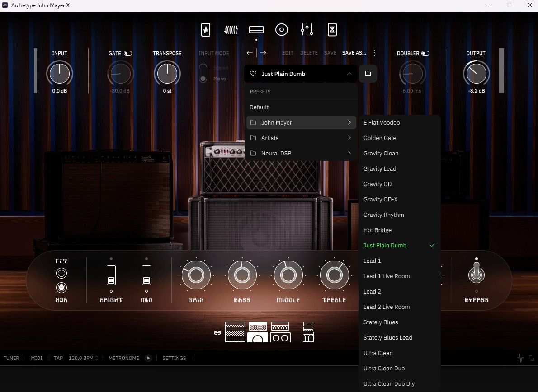Viewport: 538px width, 392px height.
Task: Open SETTINGS in the bottom bar
Action: [174, 358]
